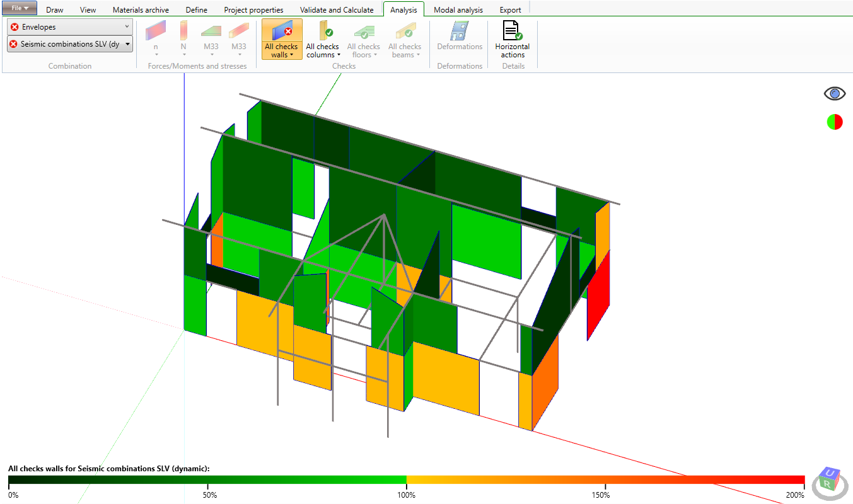This screenshot has height=504, width=853.
Task: Click the red wall panel at right corner
Action: pyautogui.click(x=598, y=296)
